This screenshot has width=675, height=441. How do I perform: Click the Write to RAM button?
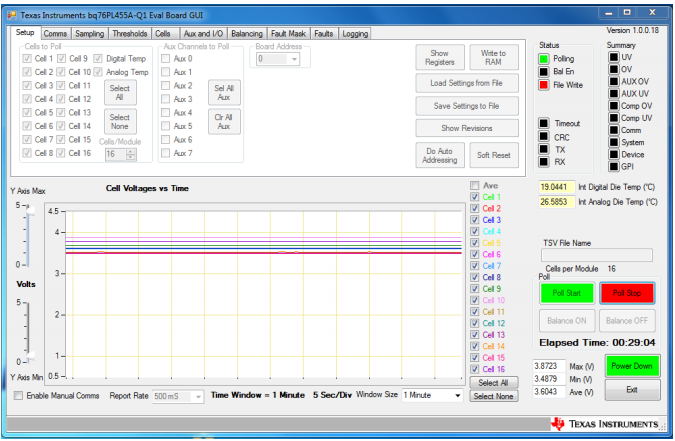[x=493, y=57]
